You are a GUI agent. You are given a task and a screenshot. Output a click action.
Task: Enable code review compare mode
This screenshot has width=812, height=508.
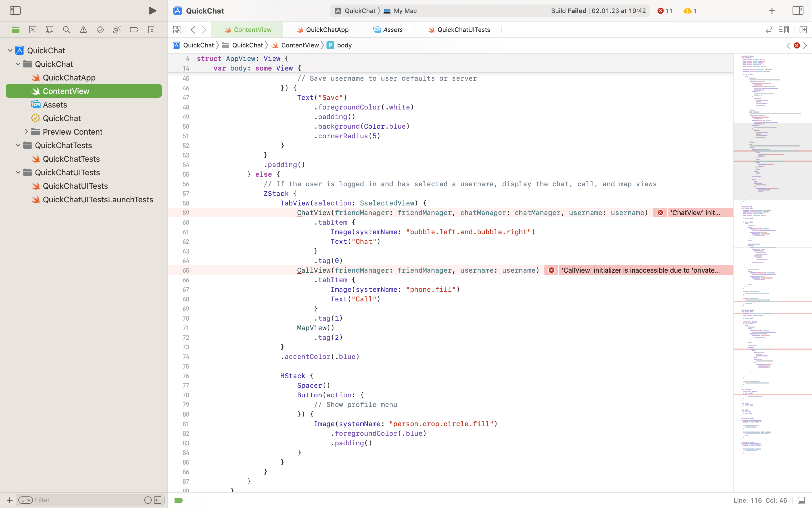tap(769, 30)
